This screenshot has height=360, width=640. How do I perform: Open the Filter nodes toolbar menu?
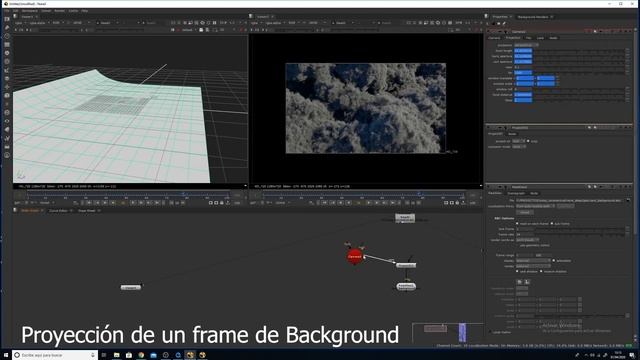(7, 62)
